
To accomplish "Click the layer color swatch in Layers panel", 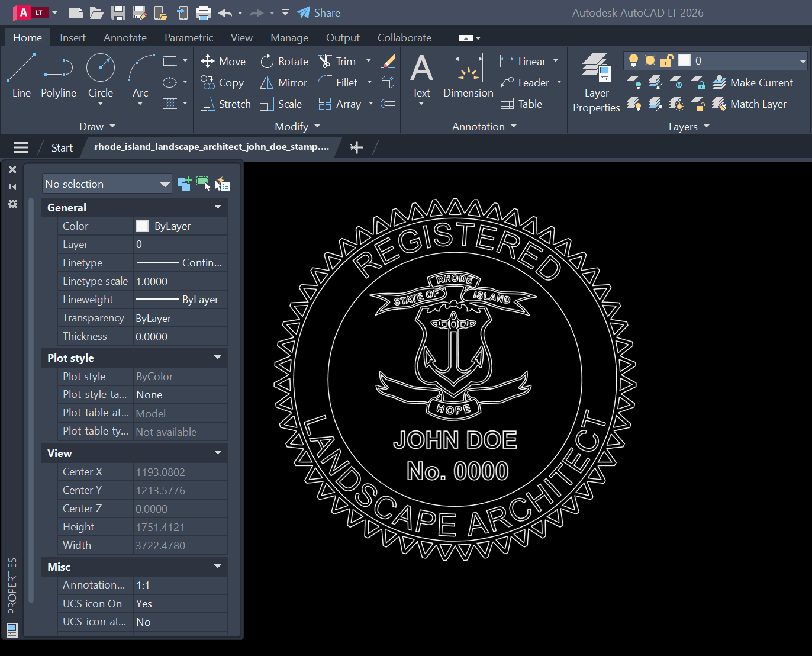I will tap(685, 60).
